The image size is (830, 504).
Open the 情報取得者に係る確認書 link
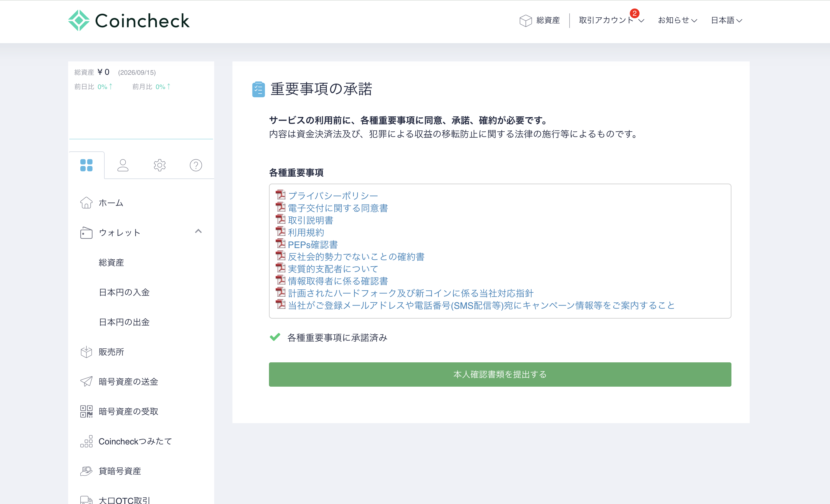tap(338, 281)
